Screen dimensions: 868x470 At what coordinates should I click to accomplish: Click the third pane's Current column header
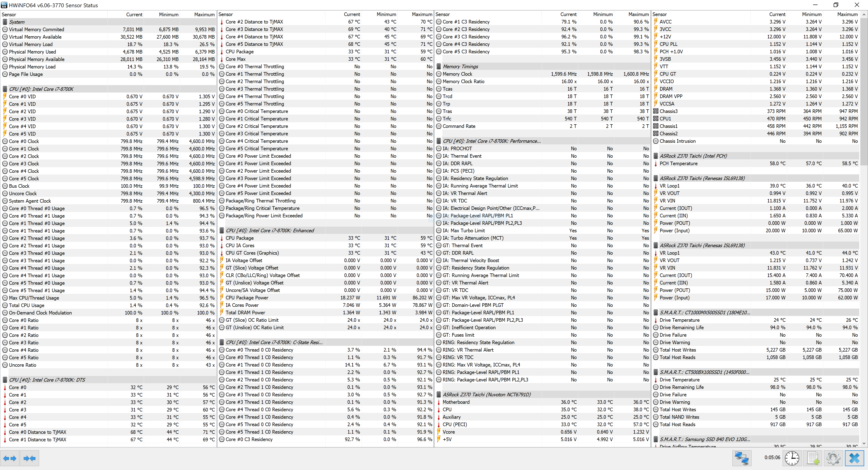(568, 14)
